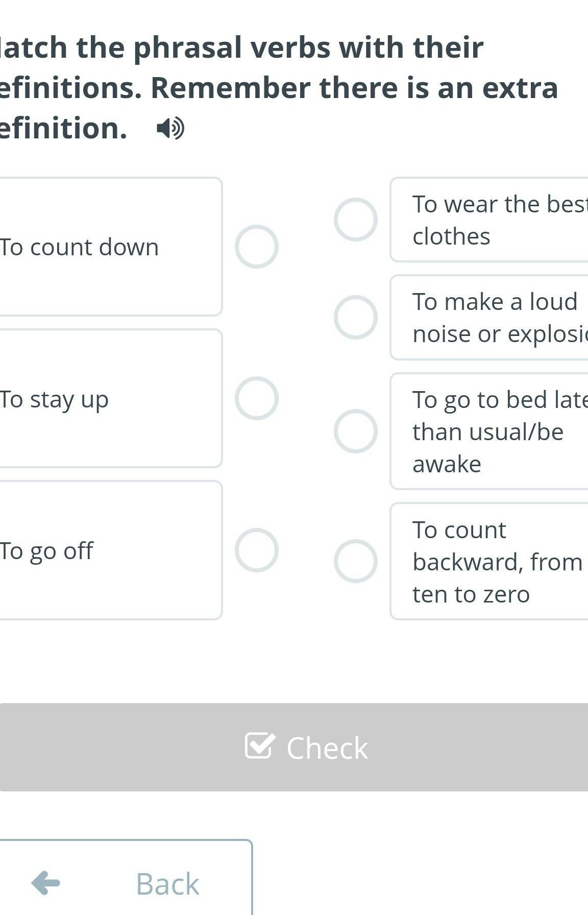Select circle beside 'To make a loud noise'
Screen dimensions: 588x915
pyautogui.click(x=356, y=317)
